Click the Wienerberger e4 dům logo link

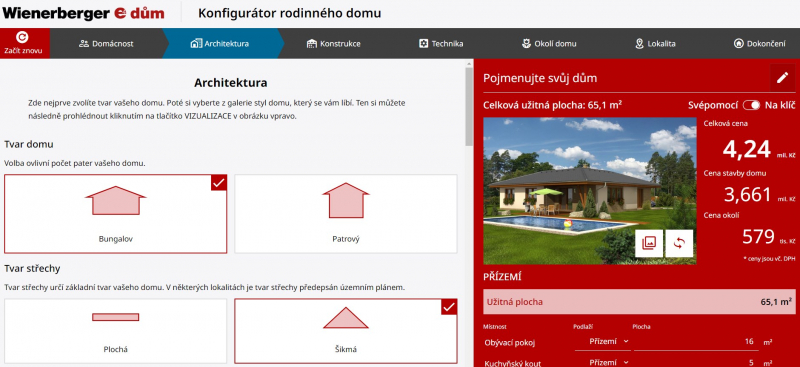point(83,13)
